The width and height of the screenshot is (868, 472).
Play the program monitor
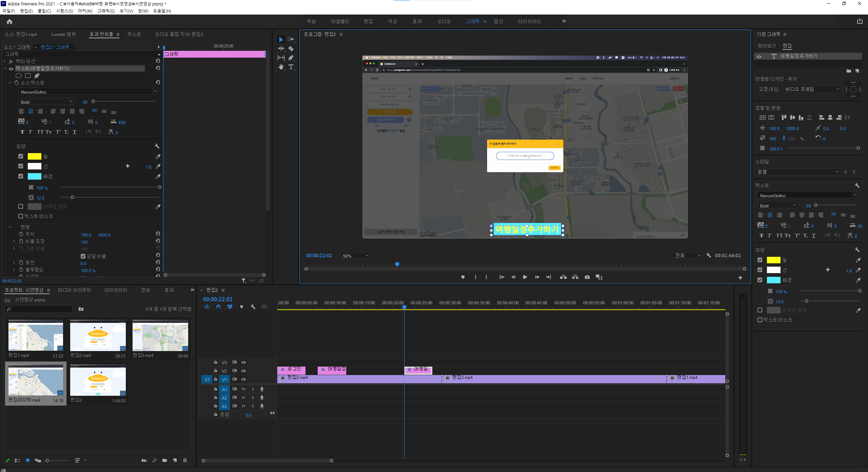click(525, 277)
